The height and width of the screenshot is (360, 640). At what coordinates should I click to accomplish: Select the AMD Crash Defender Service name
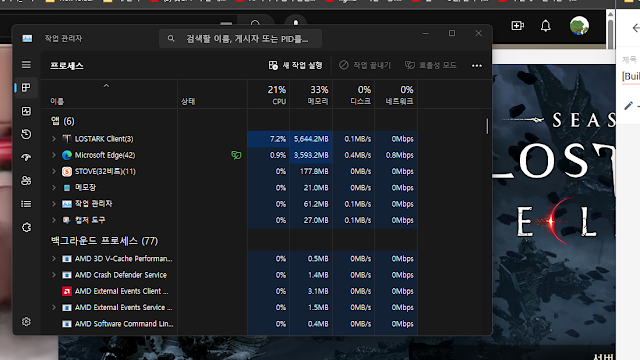(121, 275)
